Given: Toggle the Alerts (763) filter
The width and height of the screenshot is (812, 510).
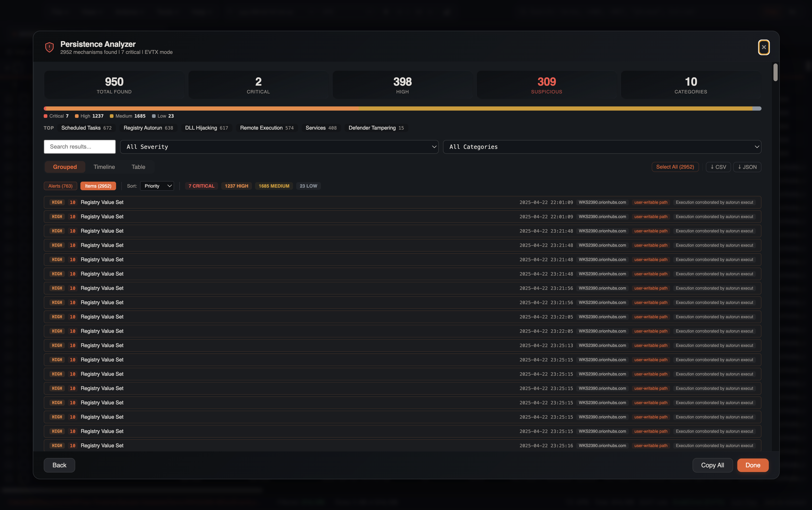Looking at the screenshot, I should point(60,186).
